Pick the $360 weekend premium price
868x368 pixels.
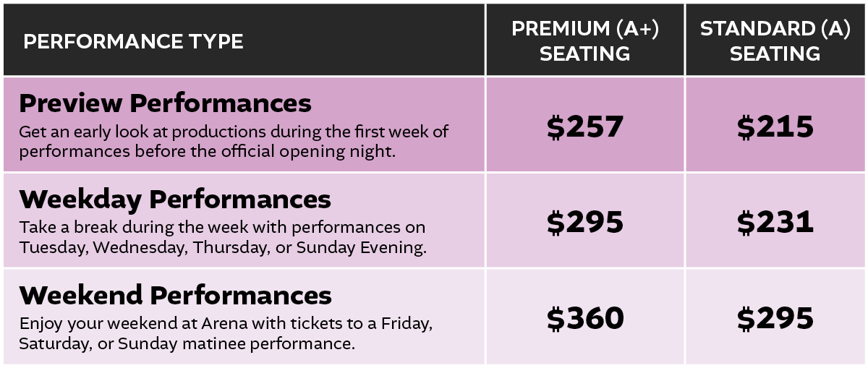coord(584,319)
